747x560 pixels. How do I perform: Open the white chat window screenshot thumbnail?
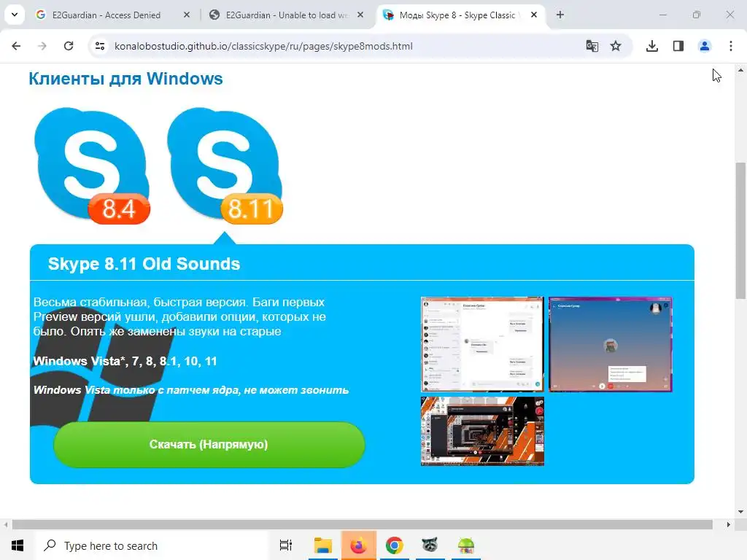click(x=482, y=344)
